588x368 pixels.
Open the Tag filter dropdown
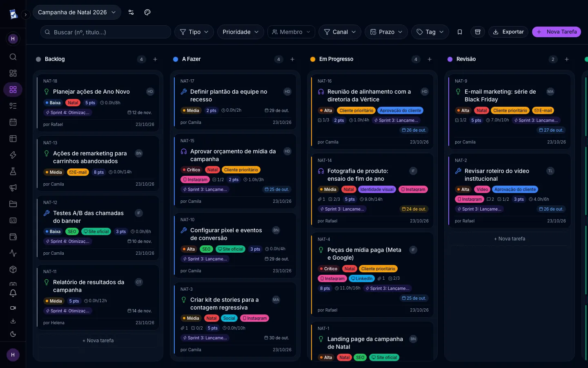click(430, 32)
